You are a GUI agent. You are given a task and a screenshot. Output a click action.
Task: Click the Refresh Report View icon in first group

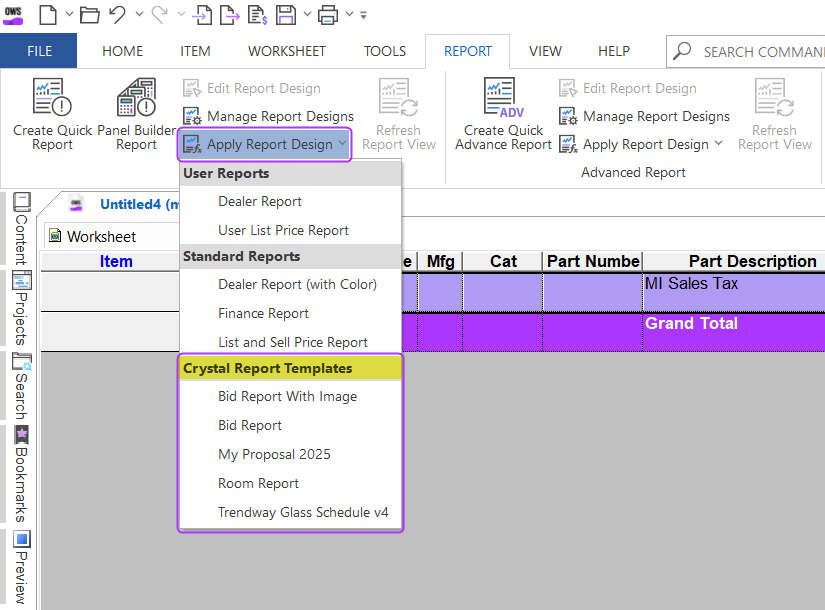click(398, 97)
